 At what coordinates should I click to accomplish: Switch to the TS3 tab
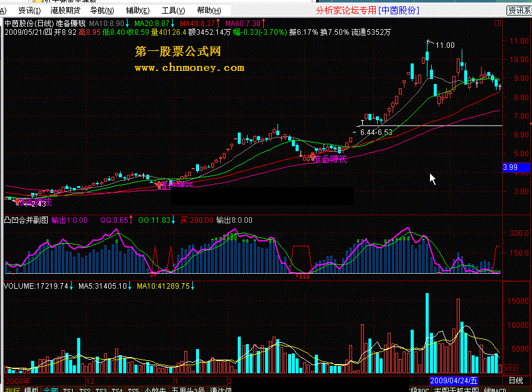click(101, 390)
